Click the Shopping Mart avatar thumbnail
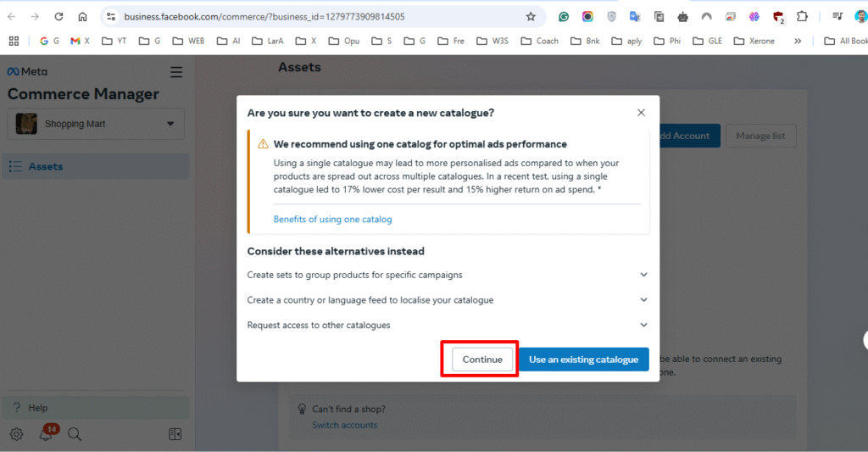The image size is (868, 452). [x=26, y=124]
